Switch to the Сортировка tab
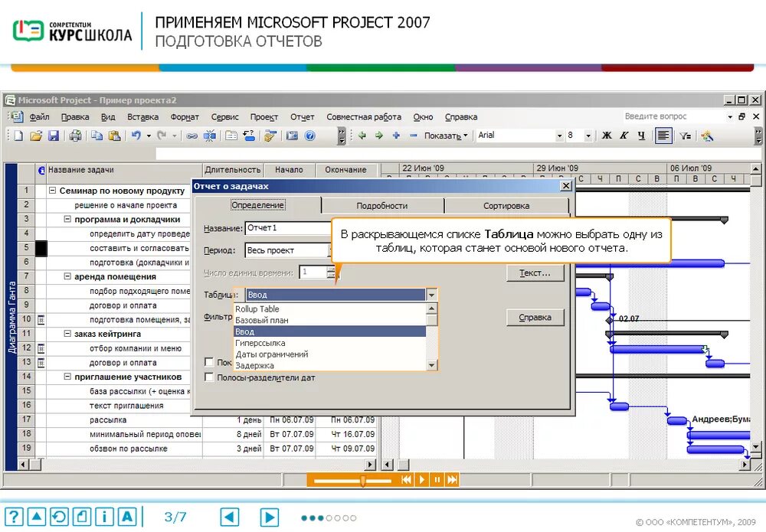Image resolution: width=766 pixels, height=532 pixels. point(506,206)
